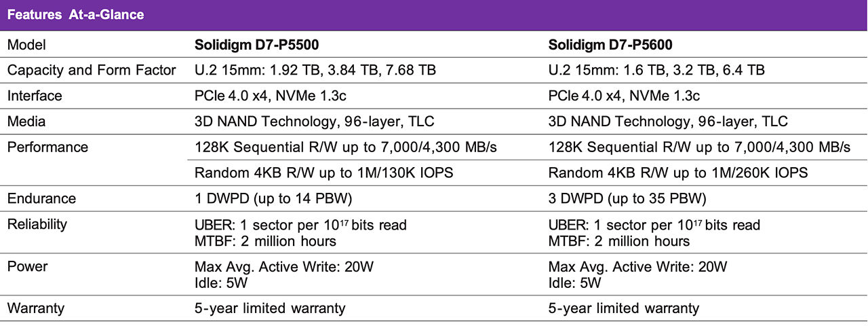
Task: Click the Power row label
Action: click(x=27, y=266)
